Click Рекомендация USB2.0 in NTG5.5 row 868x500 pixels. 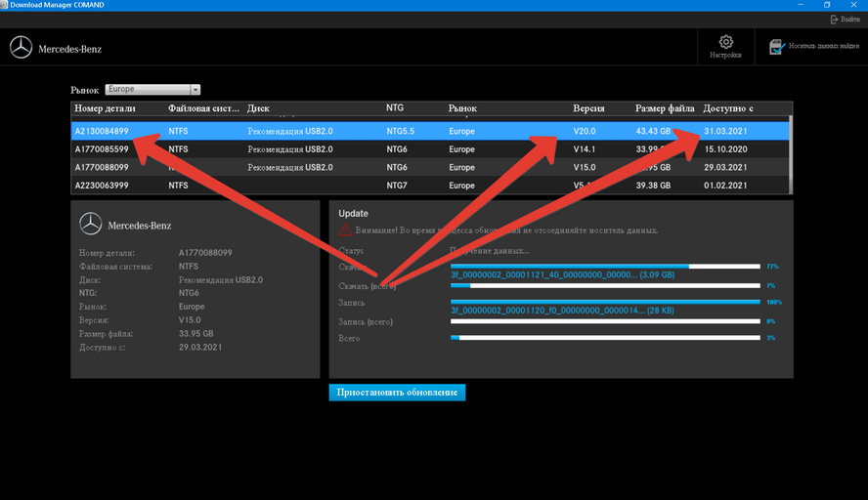point(290,131)
